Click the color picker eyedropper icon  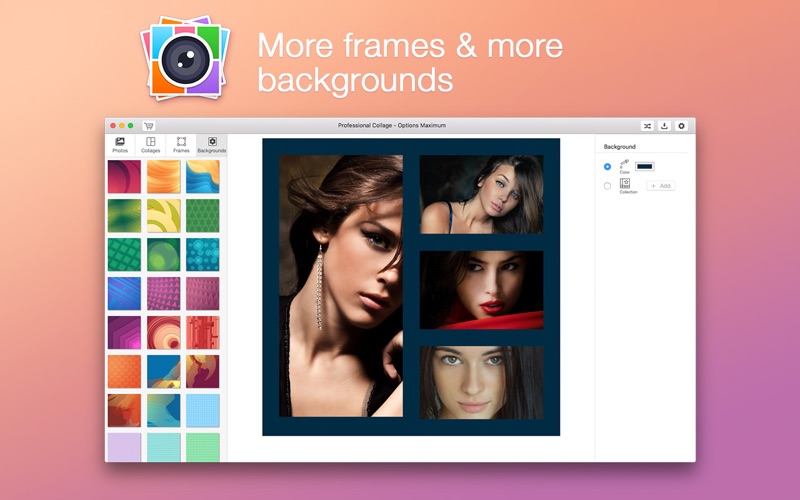[624, 164]
